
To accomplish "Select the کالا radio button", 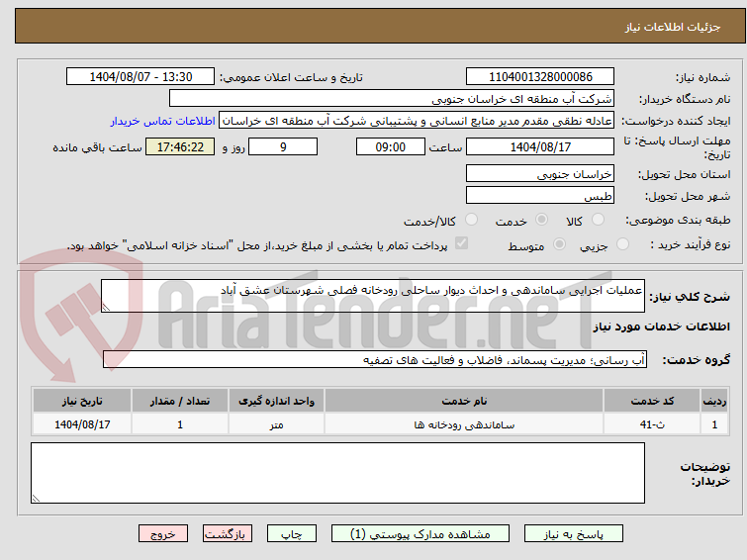I will (598, 220).
